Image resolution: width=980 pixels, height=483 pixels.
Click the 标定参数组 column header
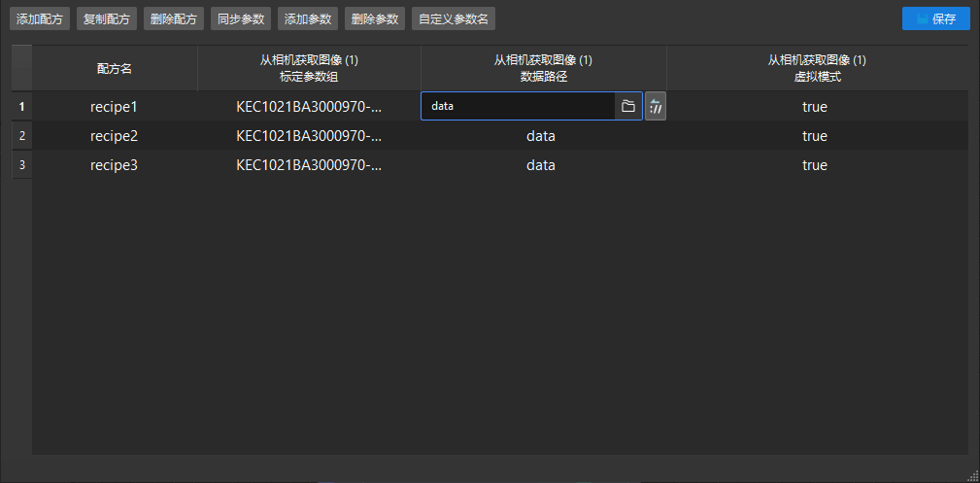309,68
